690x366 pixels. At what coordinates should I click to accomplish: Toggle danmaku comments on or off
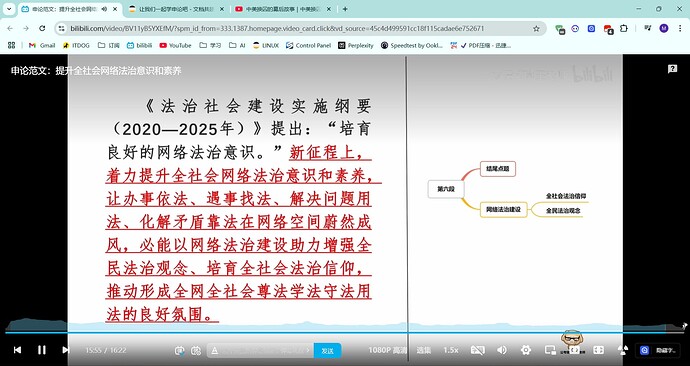(x=179, y=351)
